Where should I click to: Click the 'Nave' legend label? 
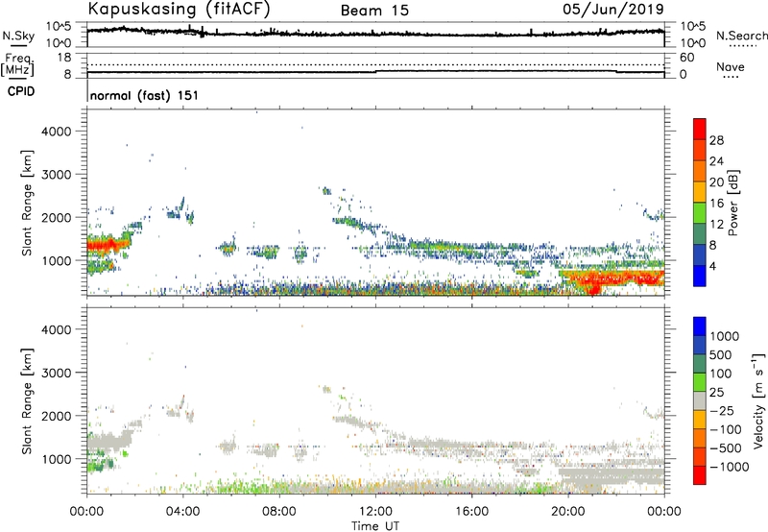(x=731, y=66)
